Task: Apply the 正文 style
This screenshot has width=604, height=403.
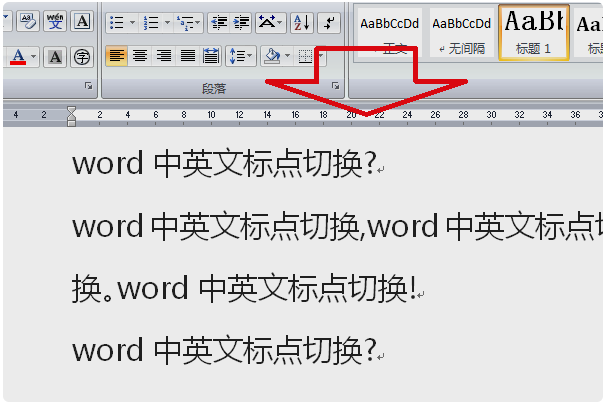Action: click(x=389, y=34)
